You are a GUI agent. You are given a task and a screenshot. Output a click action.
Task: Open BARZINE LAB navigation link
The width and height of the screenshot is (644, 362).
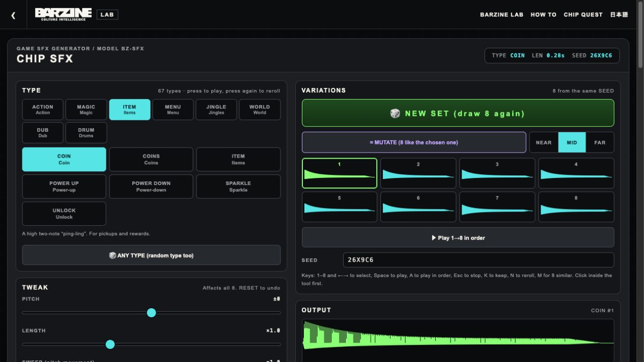pos(501,15)
